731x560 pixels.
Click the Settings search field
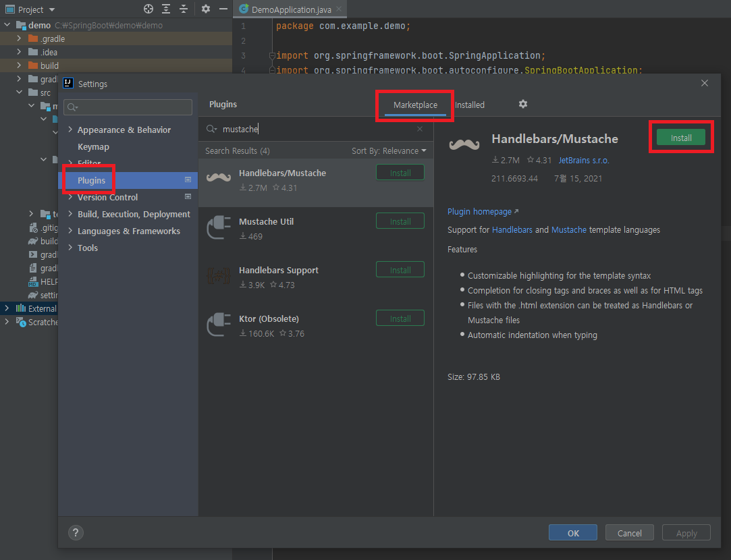pyautogui.click(x=128, y=107)
